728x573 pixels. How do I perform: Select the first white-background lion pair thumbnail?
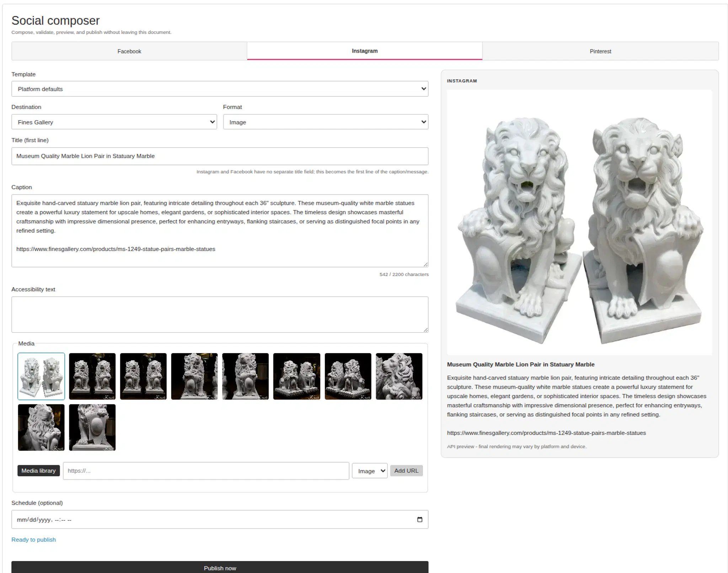(x=41, y=376)
